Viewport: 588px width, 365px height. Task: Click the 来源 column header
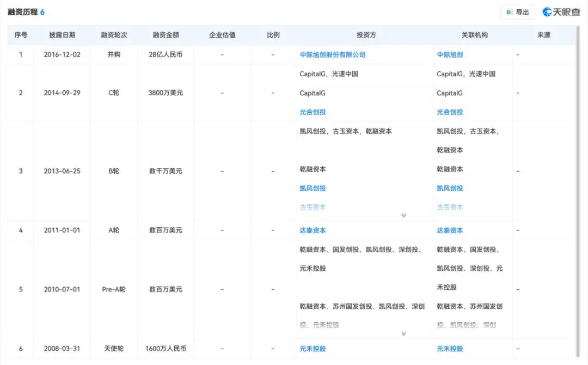[543, 35]
